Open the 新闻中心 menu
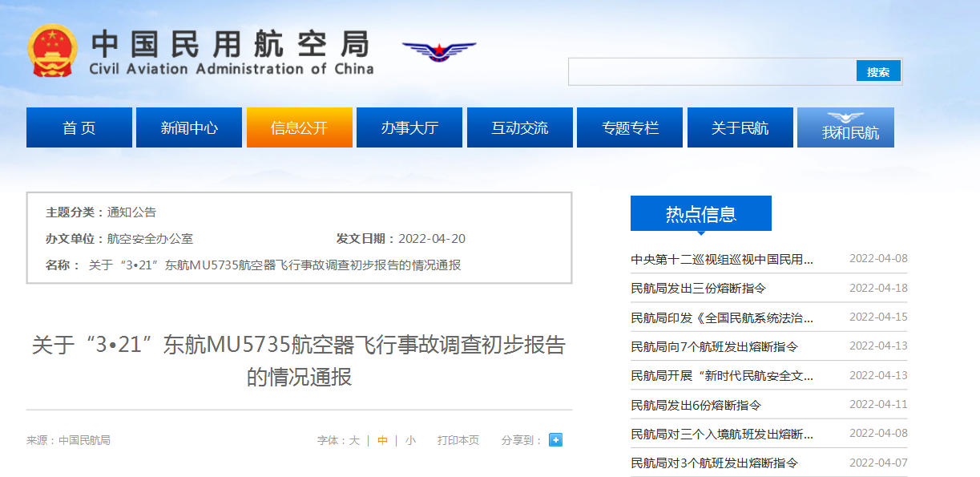Image resolution: width=980 pixels, height=477 pixels. point(189,127)
